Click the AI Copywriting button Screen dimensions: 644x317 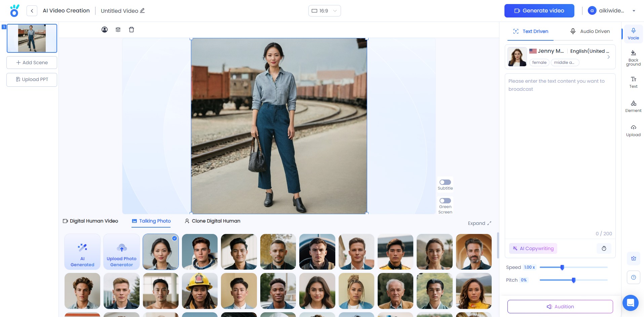click(533, 248)
